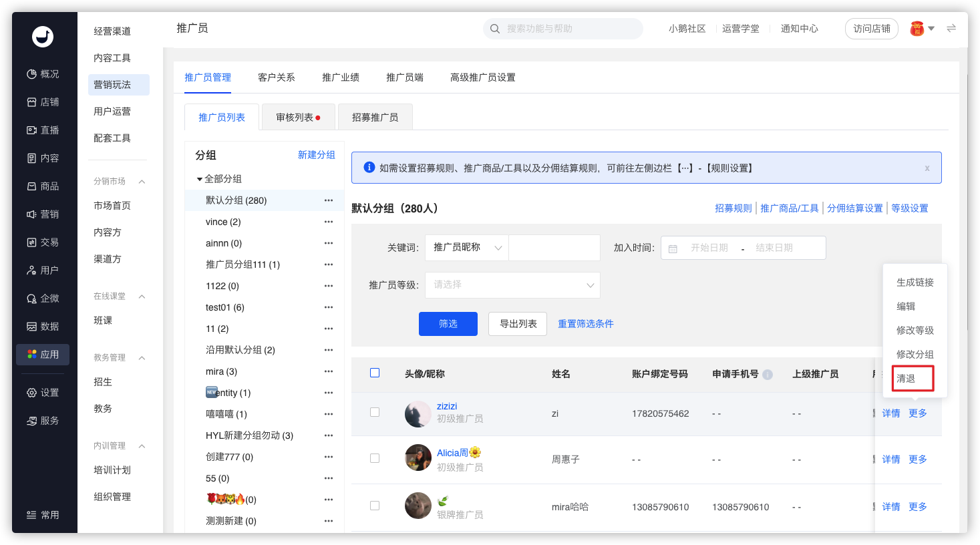Switch to the 客户关系 tab
The height and width of the screenshot is (545, 980).
pyautogui.click(x=276, y=77)
